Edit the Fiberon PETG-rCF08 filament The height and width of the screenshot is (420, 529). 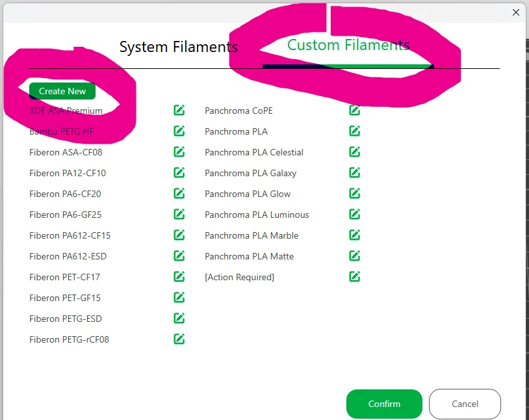tap(179, 339)
